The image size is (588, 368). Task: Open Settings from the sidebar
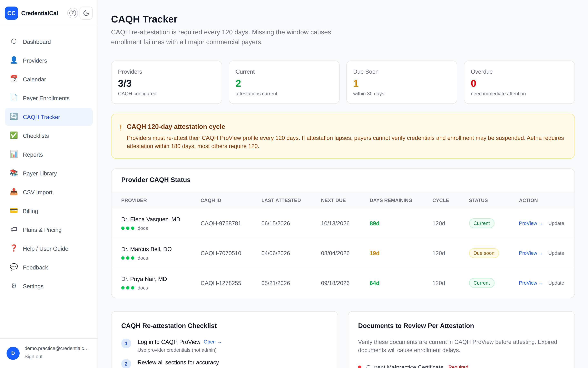coord(49,286)
